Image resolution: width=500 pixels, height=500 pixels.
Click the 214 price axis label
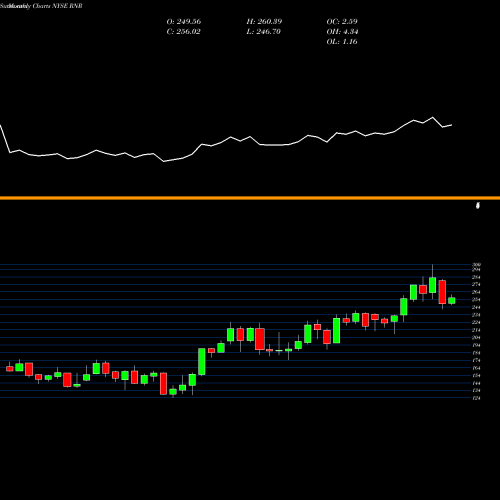point(476,330)
